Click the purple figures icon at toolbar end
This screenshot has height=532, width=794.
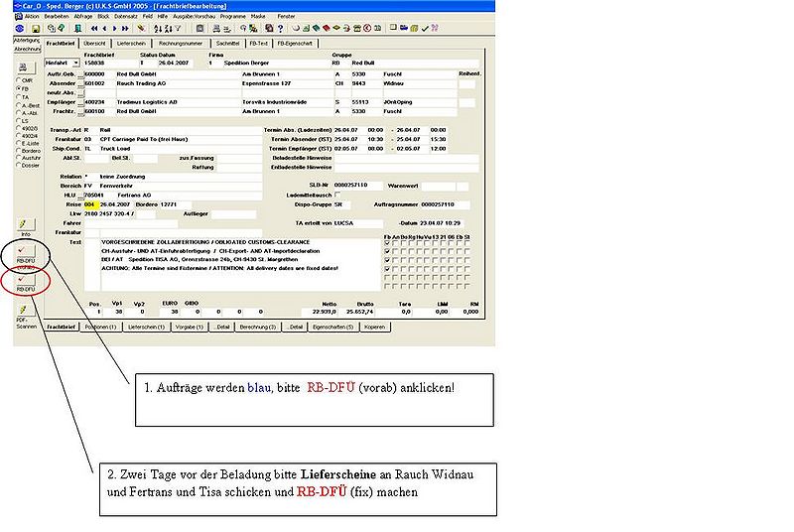point(435,29)
